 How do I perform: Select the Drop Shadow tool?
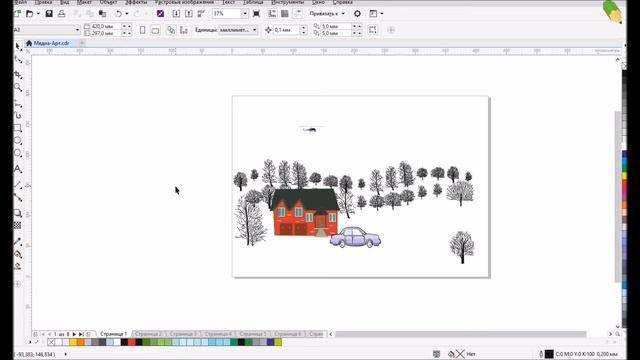pyautogui.click(x=18, y=213)
